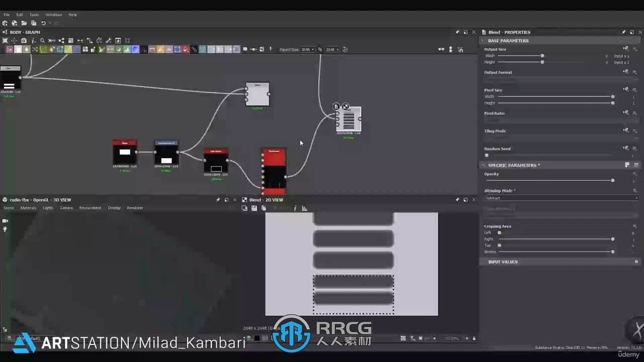
Task: Click the Opacity slider
Action: [549, 180]
